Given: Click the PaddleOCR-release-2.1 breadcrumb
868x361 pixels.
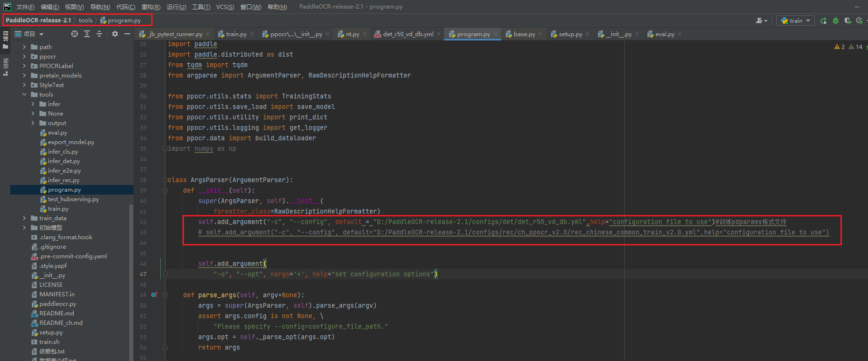Looking at the screenshot, I should [x=39, y=20].
